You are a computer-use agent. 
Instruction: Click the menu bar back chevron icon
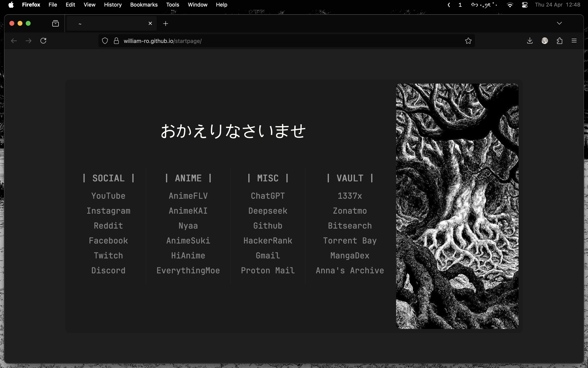coord(449,5)
